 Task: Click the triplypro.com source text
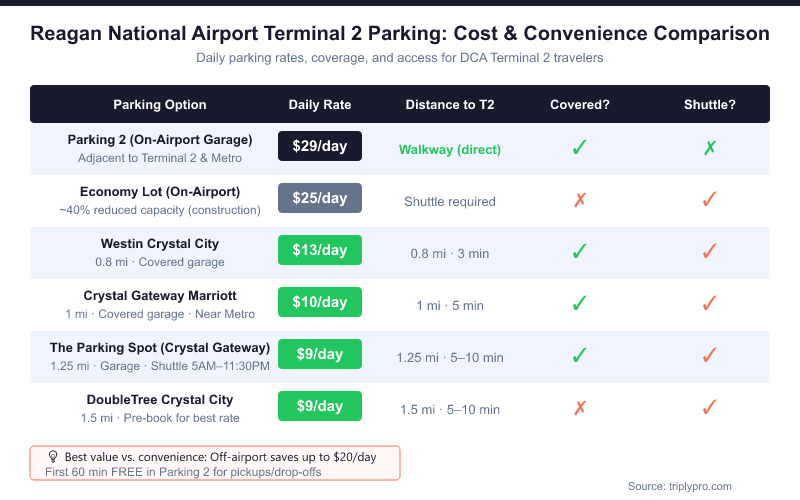pos(679,486)
